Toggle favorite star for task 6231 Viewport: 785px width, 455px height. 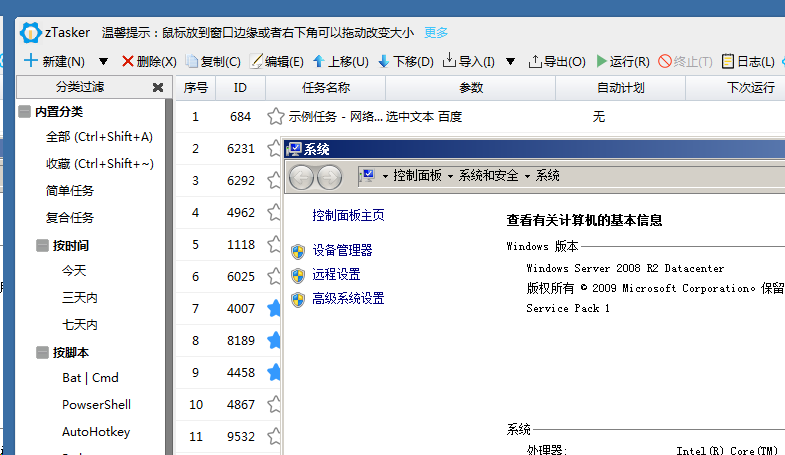(x=274, y=149)
